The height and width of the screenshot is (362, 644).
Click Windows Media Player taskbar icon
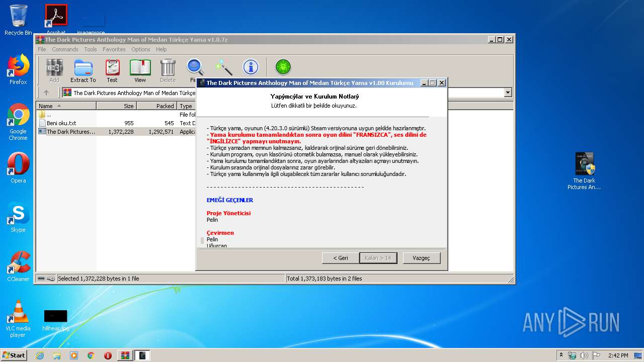(74, 355)
